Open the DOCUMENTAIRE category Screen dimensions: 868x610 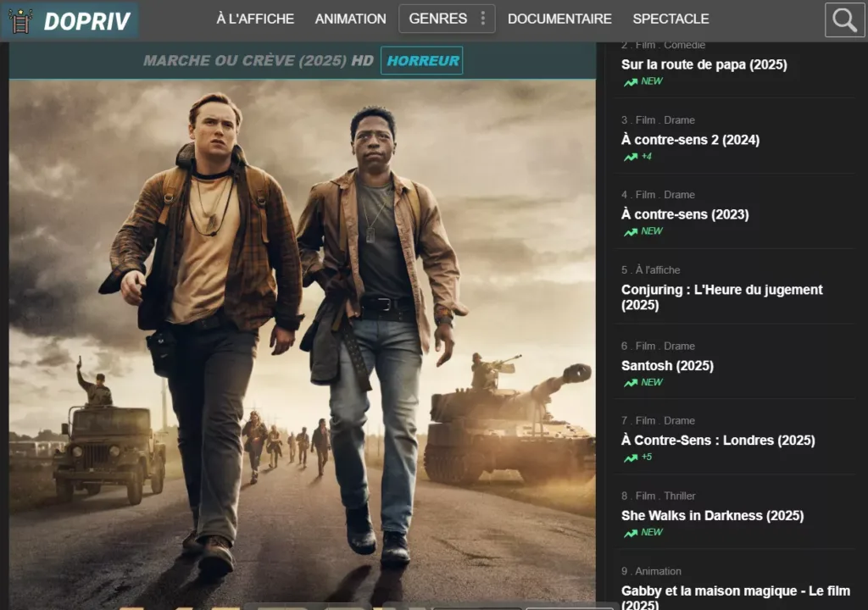click(559, 19)
